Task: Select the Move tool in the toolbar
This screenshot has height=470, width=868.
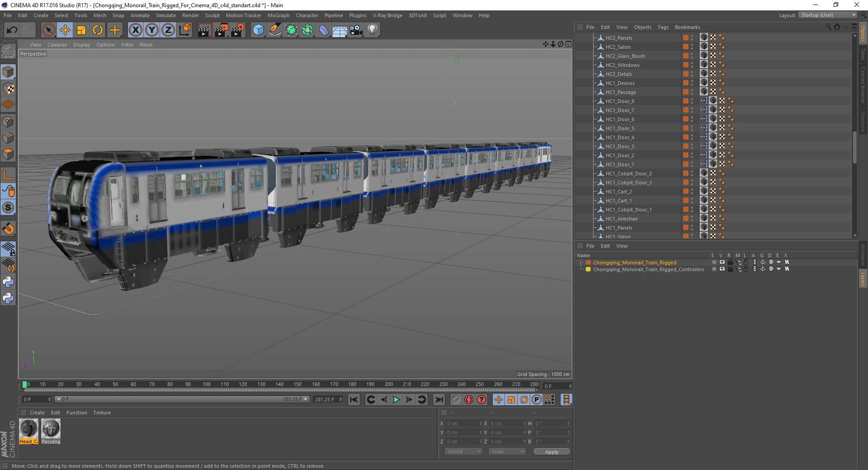Action: 65,30
